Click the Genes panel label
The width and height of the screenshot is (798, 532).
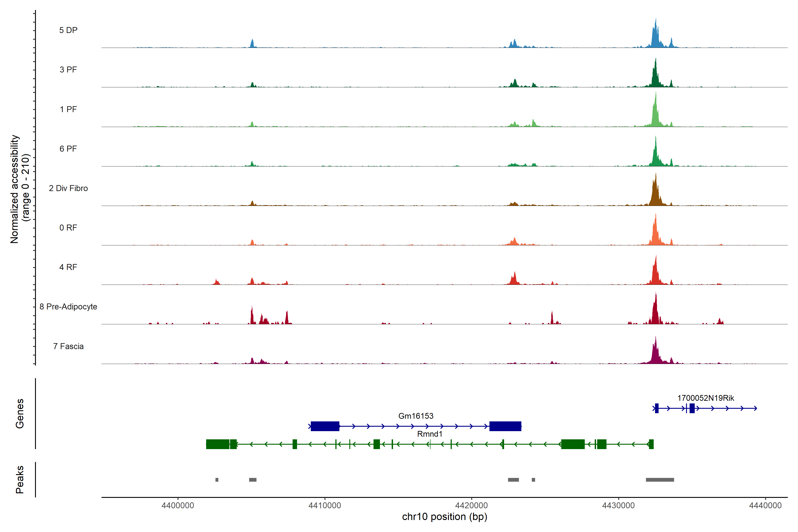[x=20, y=414]
